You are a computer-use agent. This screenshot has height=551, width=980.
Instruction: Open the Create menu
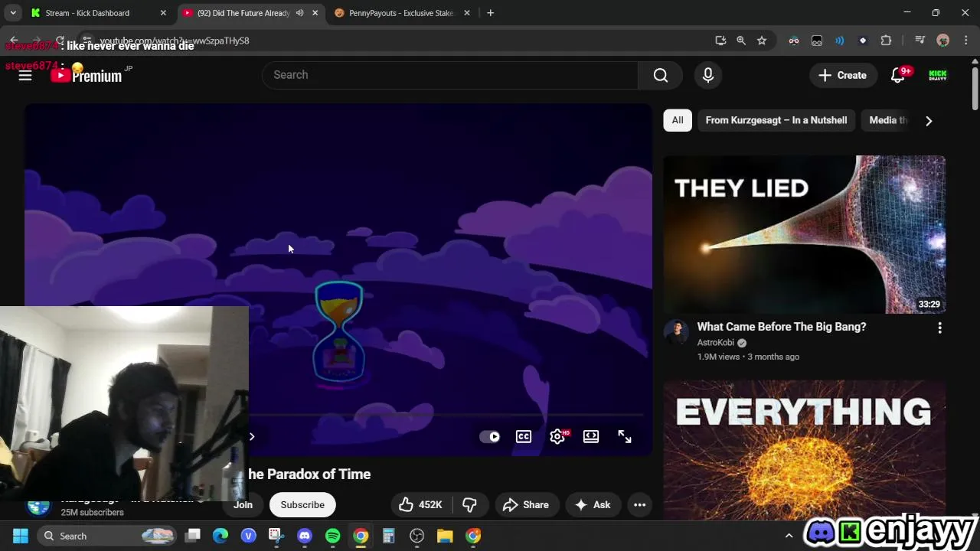842,75
